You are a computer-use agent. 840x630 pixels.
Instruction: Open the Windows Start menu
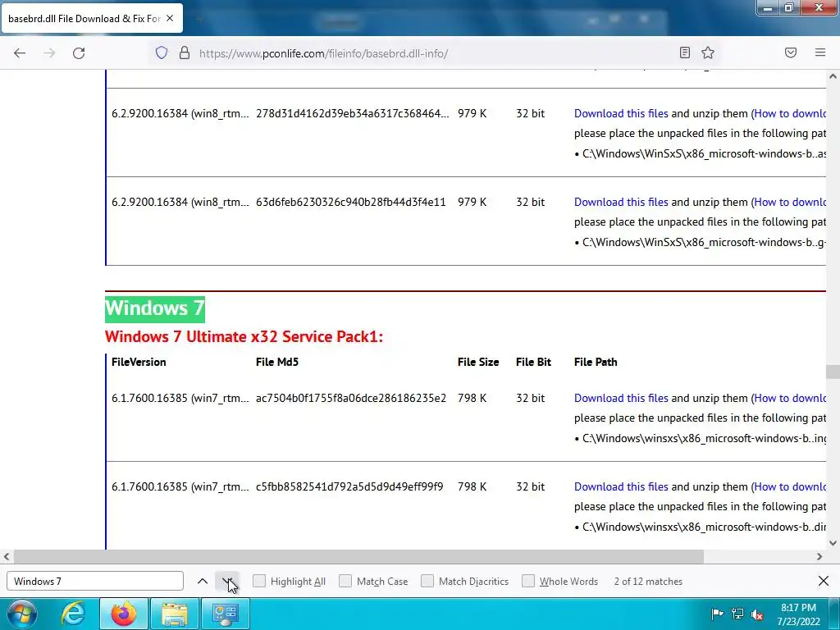pyautogui.click(x=21, y=614)
